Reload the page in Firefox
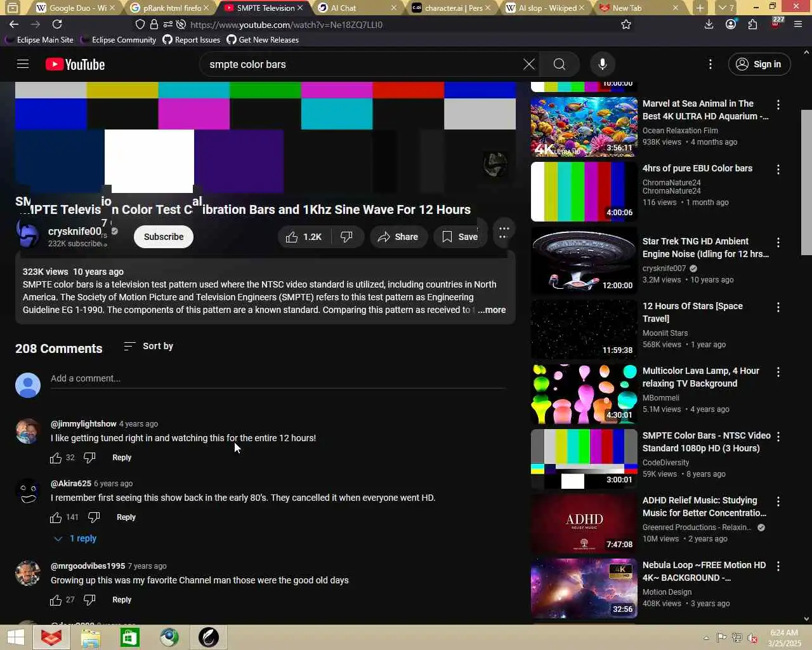812x650 pixels. [57, 24]
